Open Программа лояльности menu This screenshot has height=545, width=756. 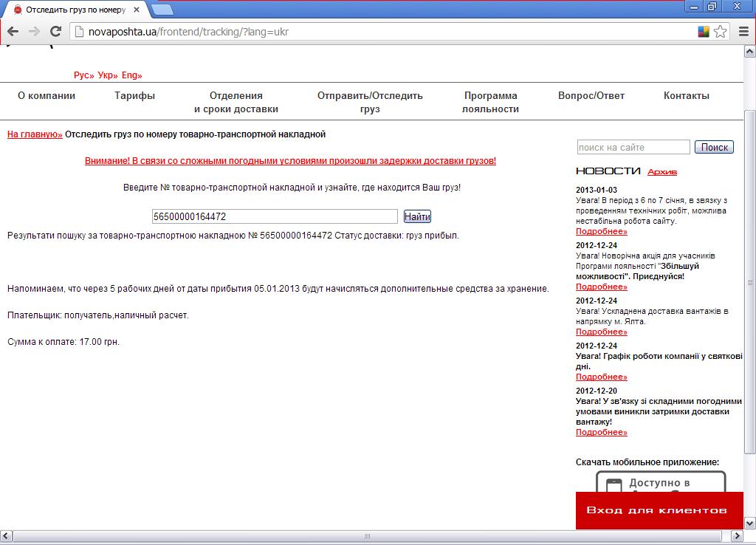490,102
